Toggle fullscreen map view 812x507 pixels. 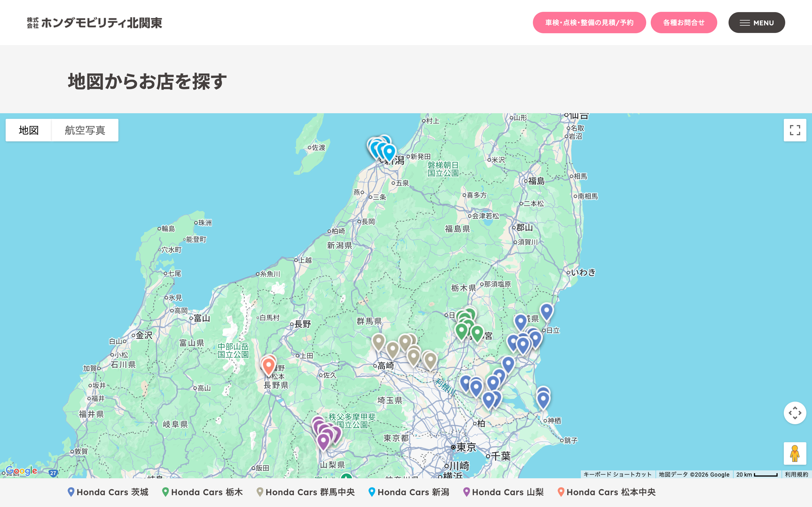pos(795,130)
